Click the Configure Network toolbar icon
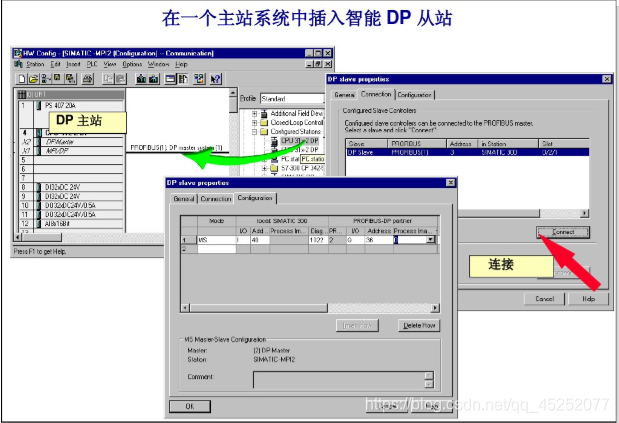Image resolution: width=619 pixels, height=423 pixels. 199,79
